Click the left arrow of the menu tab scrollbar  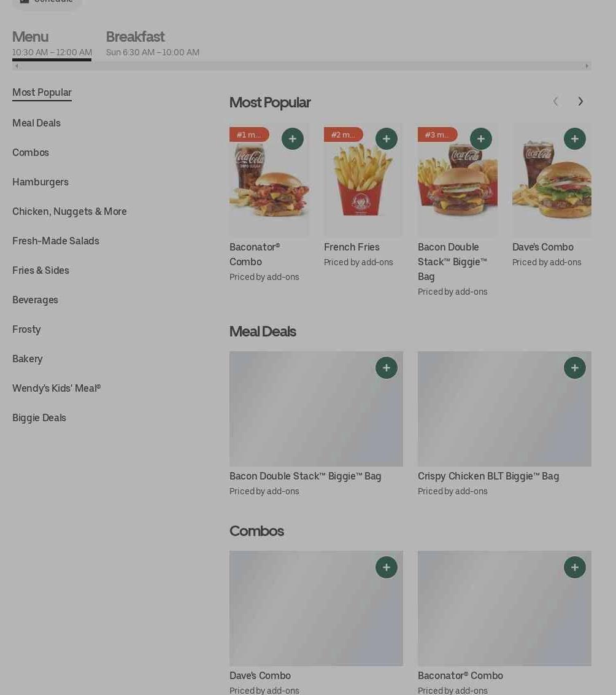(x=17, y=66)
